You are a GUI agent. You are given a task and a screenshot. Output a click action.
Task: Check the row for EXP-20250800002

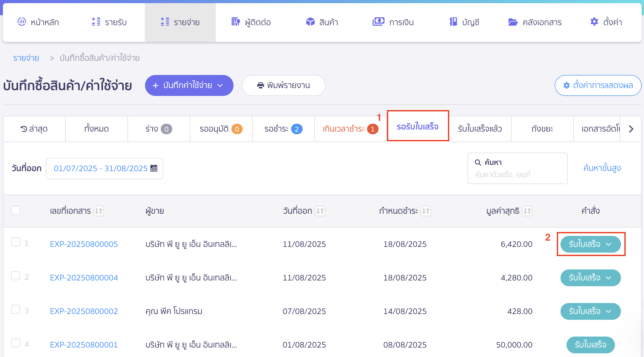tap(16, 309)
